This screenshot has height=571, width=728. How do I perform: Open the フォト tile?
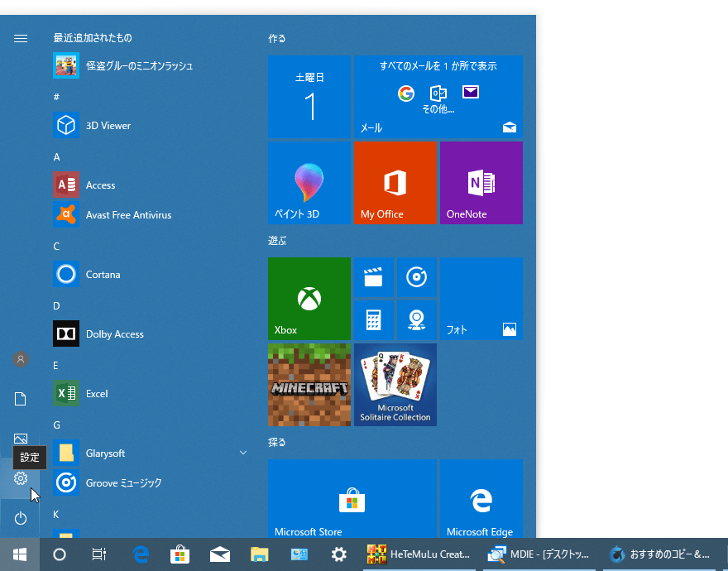(x=481, y=299)
